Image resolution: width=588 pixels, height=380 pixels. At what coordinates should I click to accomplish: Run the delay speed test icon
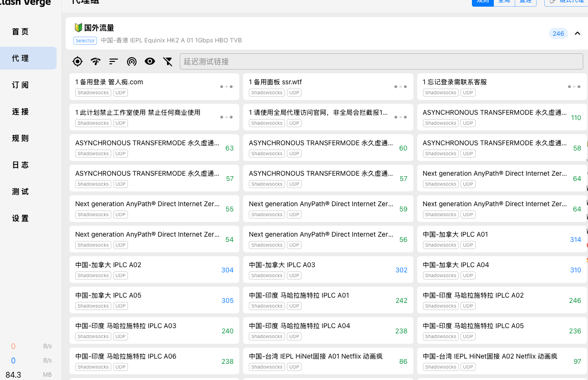96,61
